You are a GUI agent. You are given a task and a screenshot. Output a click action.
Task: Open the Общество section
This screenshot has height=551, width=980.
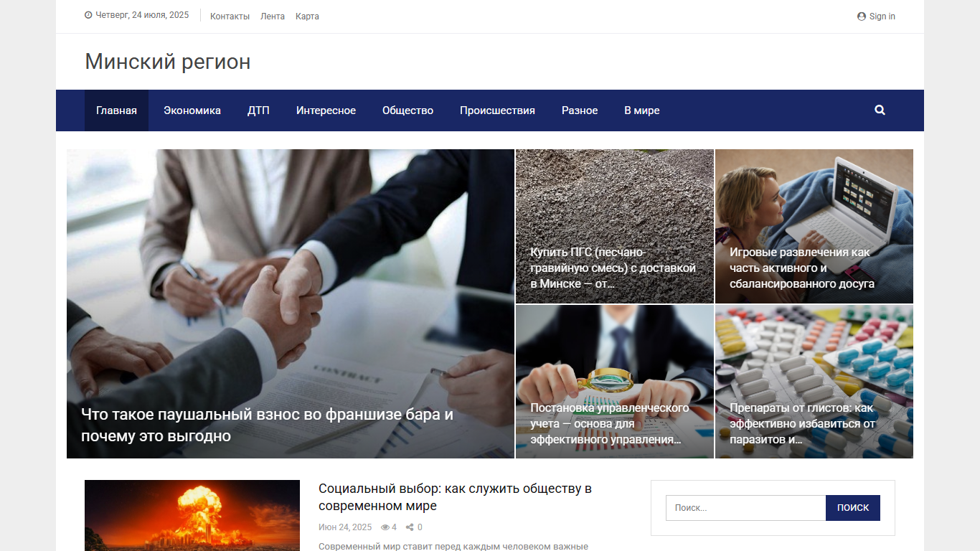[407, 110]
